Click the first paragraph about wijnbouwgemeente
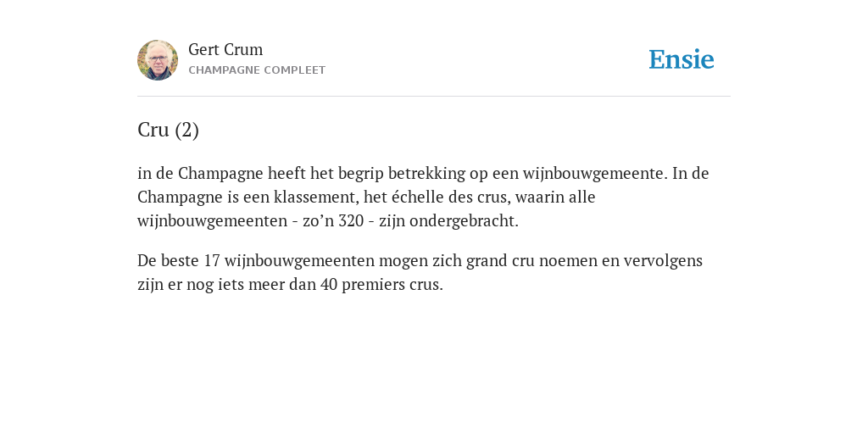This screenshot has height=434, width=868. tap(423, 197)
